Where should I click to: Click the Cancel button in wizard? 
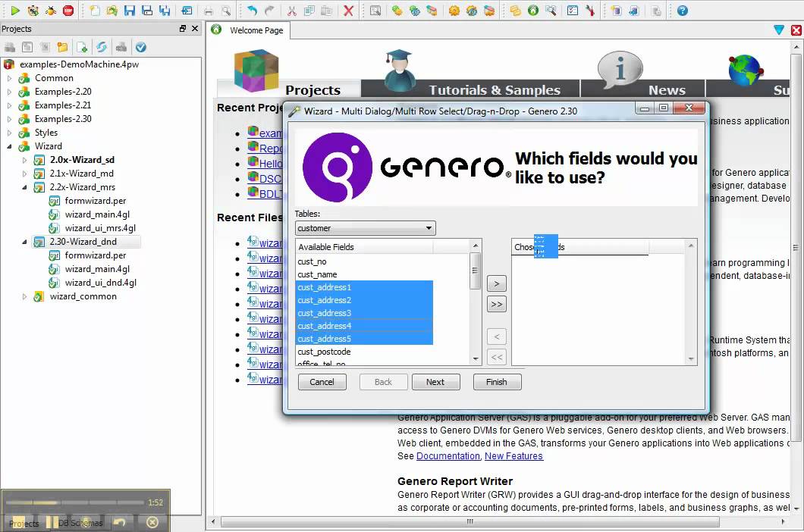coord(322,382)
